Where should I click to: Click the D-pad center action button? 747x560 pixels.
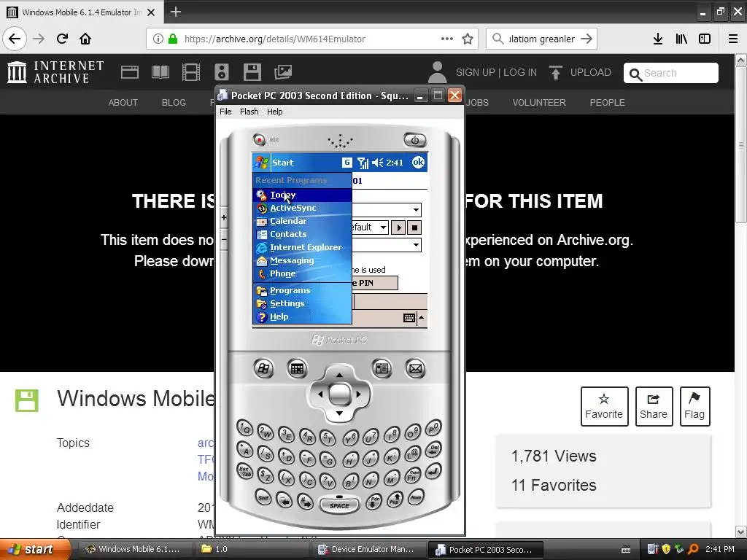[x=339, y=394]
